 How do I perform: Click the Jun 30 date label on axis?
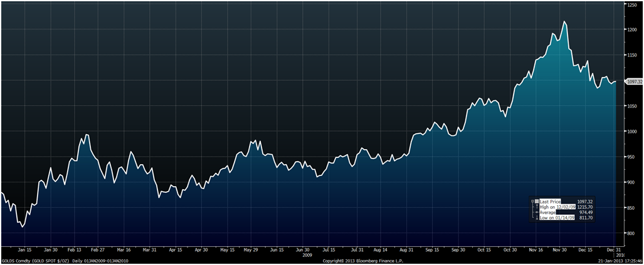click(x=302, y=250)
